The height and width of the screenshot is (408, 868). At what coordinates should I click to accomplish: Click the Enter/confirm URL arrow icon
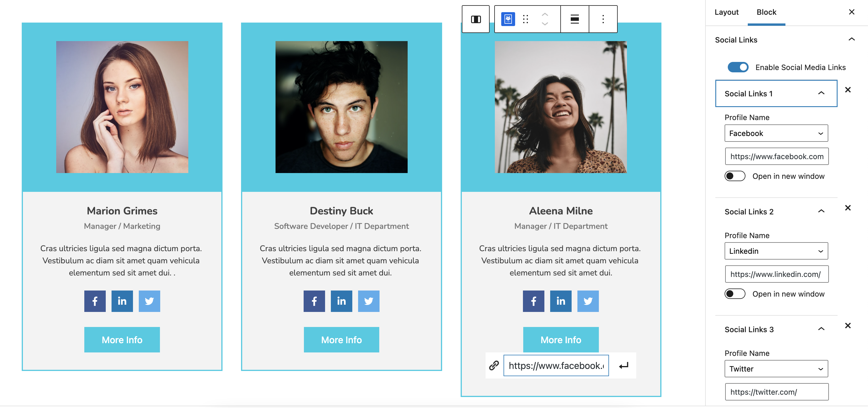623,365
